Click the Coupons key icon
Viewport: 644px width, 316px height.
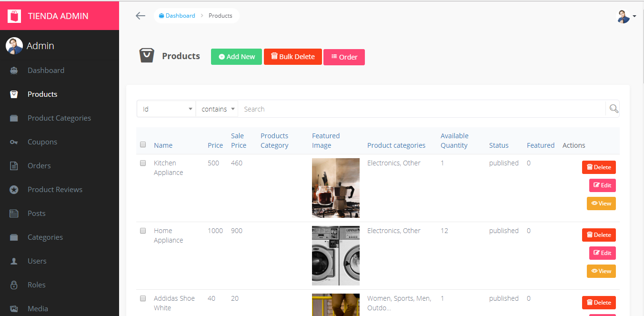tap(14, 142)
